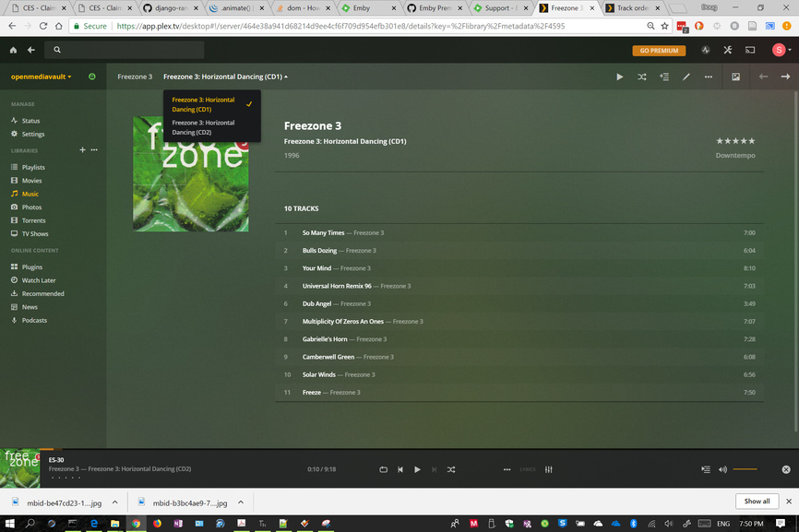Screen dimensions: 799x532
Task: Go to previous album arrow
Action: click(x=763, y=77)
